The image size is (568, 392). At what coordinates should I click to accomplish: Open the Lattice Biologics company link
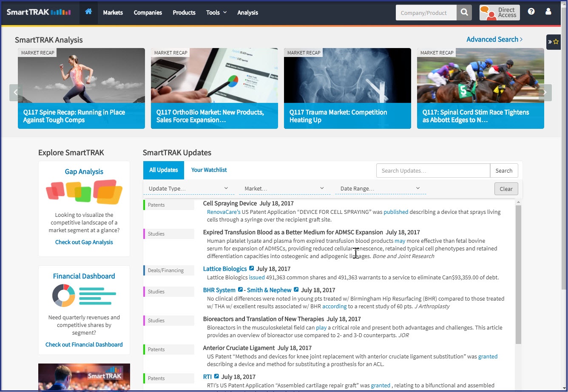[x=225, y=269]
